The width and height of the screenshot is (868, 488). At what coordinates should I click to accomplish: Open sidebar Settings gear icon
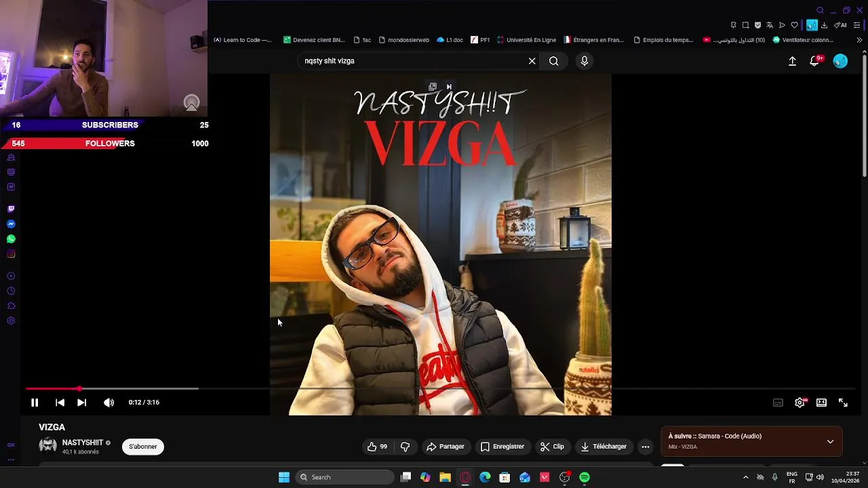point(11,321)
